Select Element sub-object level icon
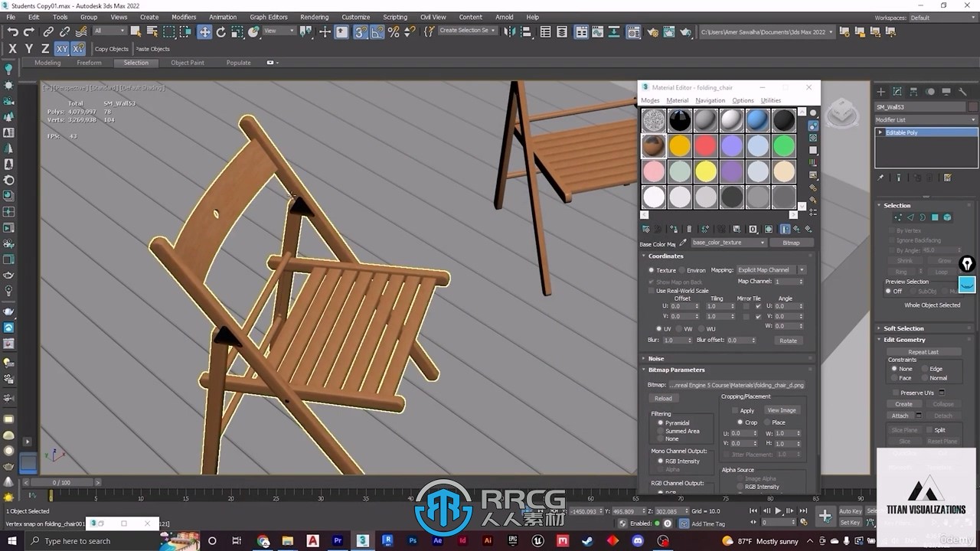Screen dimensions: 980x551 pos(947,217)
